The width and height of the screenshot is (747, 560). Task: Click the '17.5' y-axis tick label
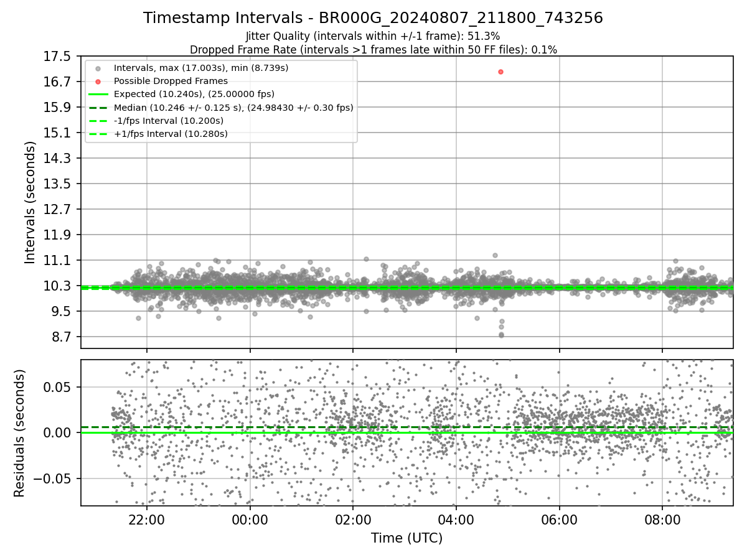(59, 57)
